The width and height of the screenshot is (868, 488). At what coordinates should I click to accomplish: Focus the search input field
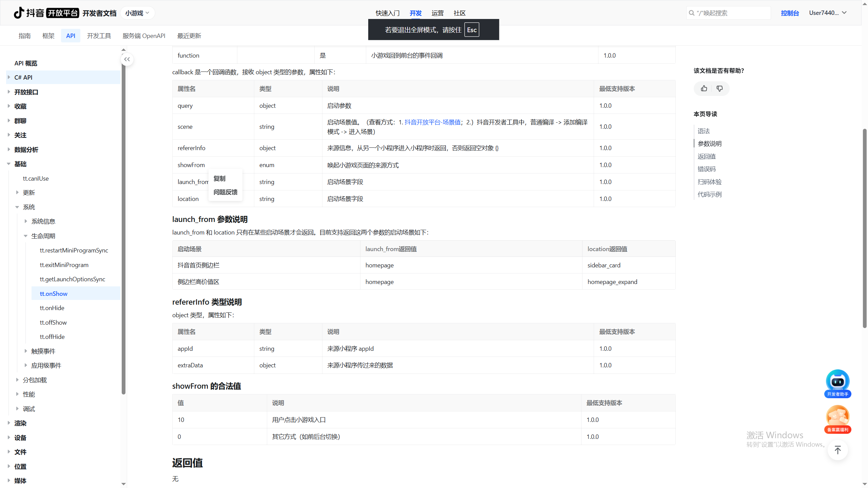(732, 13)
